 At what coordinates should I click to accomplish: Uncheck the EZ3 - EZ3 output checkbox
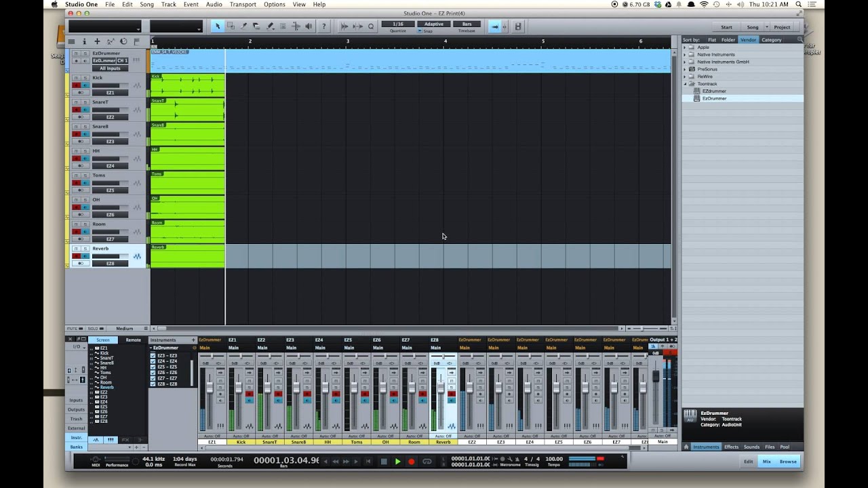[153, 356]
